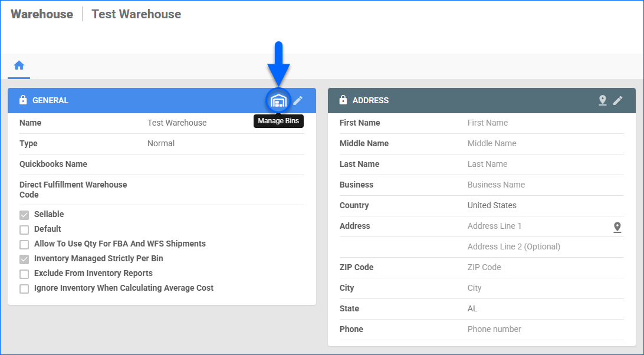Viewport: 644px width, 355px height.
Task: Click the lock icon in Address header
Action: point(343,100)
